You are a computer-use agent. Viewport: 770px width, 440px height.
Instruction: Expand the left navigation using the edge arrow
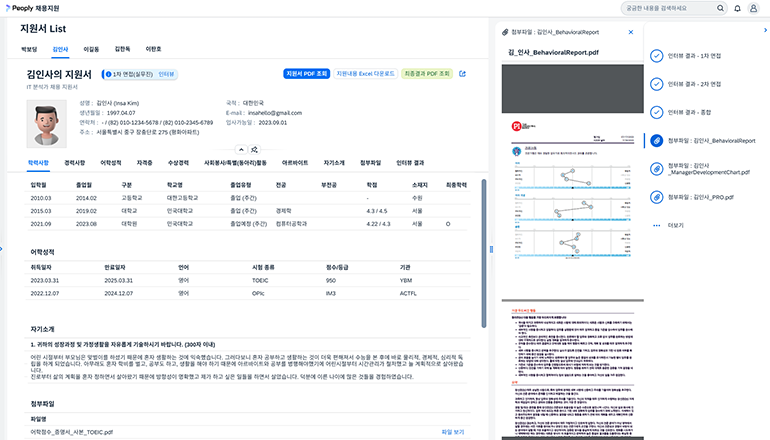(1, 249)
